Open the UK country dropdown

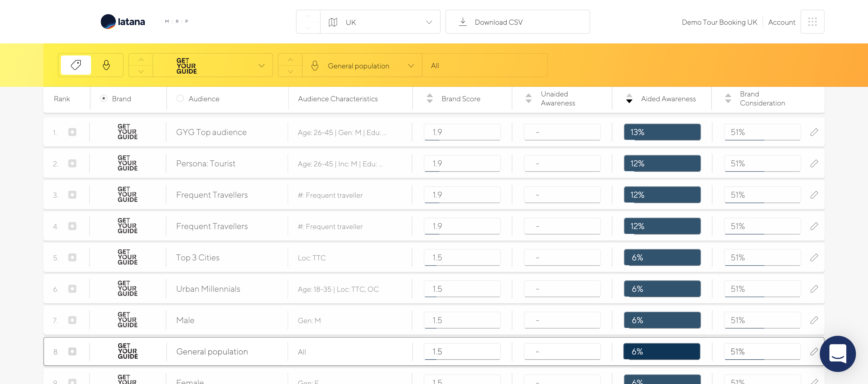tap(380, 22)
